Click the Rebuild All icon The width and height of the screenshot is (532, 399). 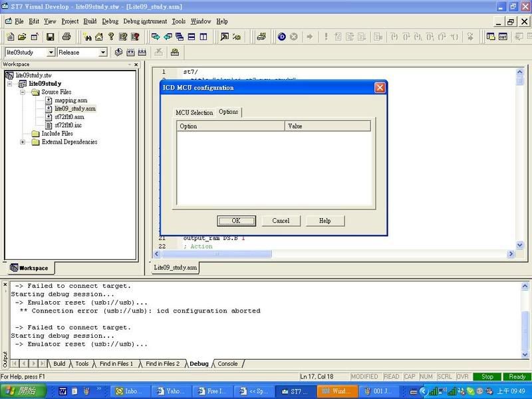pos(142,53)
